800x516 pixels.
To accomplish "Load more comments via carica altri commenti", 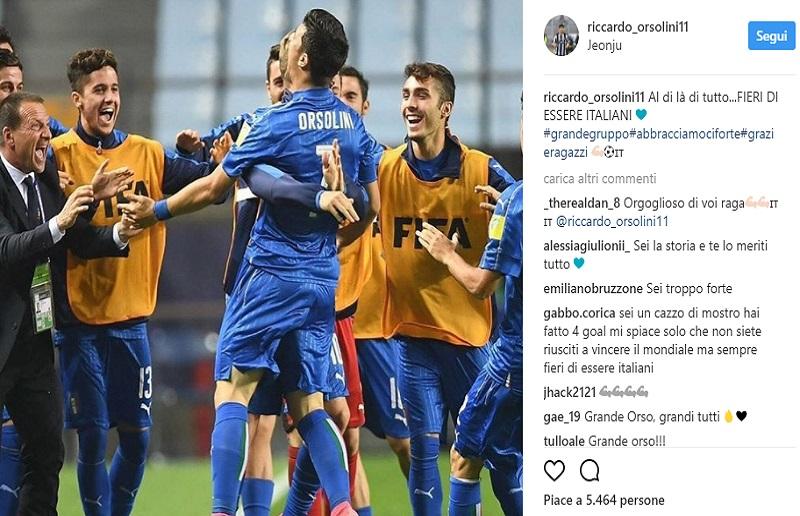I will tap(600, 179).
